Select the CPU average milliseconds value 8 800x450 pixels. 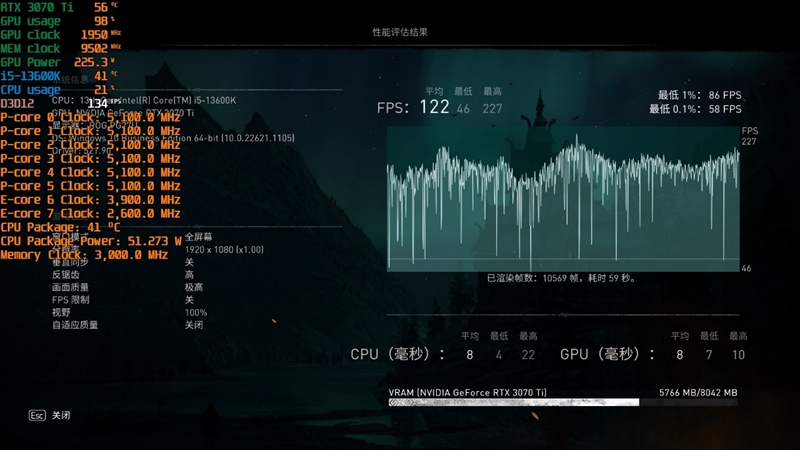(469, 355)
